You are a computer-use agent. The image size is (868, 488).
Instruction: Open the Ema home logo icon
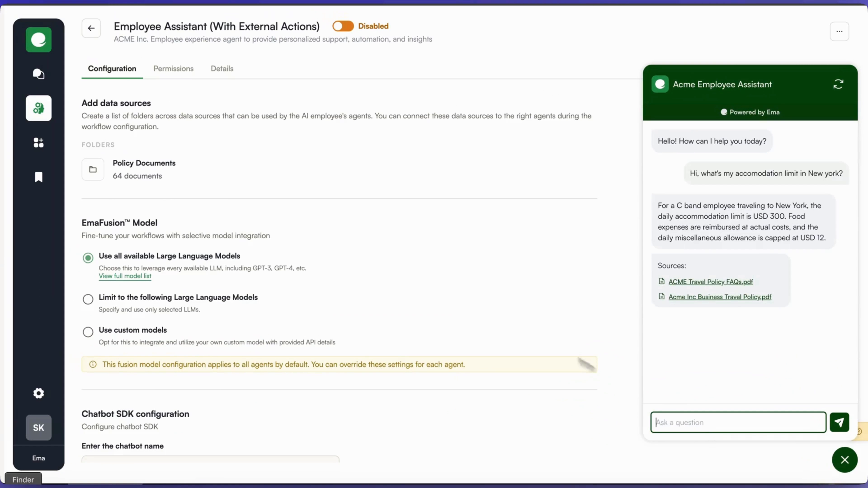click(38, 40)
